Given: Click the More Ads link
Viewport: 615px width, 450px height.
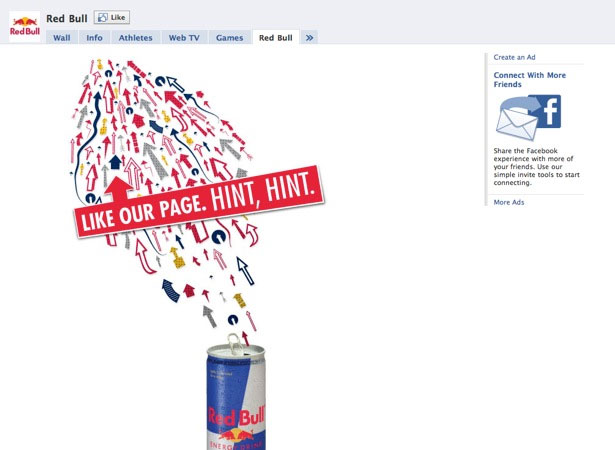Looking at the screenshot, I should point(509,202).
